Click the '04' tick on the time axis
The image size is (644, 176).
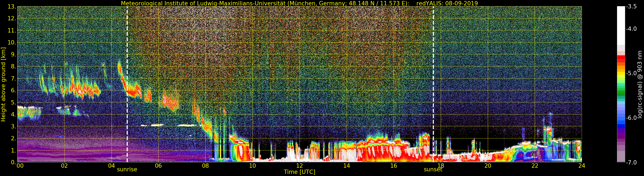(x=111, y=166)
